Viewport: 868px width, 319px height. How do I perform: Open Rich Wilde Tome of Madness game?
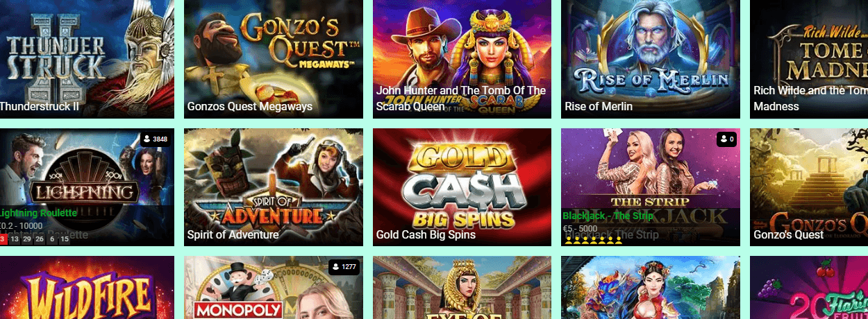pyautogui.click(x=809, y=59)
